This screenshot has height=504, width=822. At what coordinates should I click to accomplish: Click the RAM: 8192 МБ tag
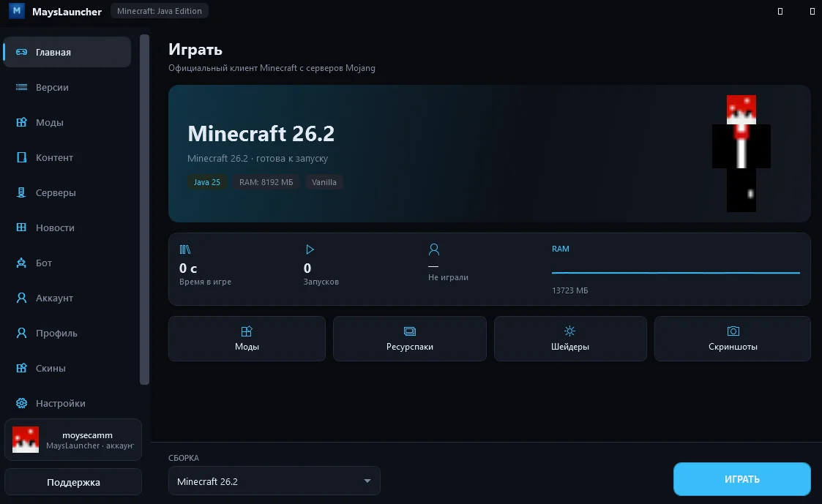(x=266, y=182)
